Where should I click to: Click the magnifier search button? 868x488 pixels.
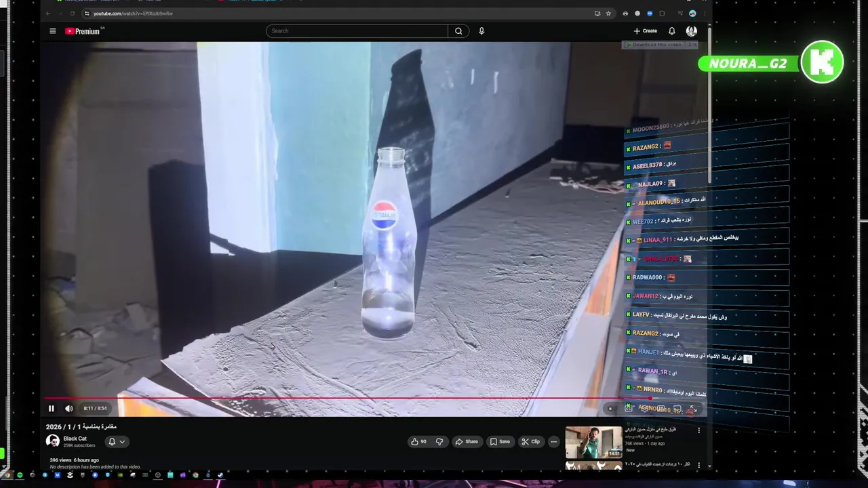(x=458, y=30)
